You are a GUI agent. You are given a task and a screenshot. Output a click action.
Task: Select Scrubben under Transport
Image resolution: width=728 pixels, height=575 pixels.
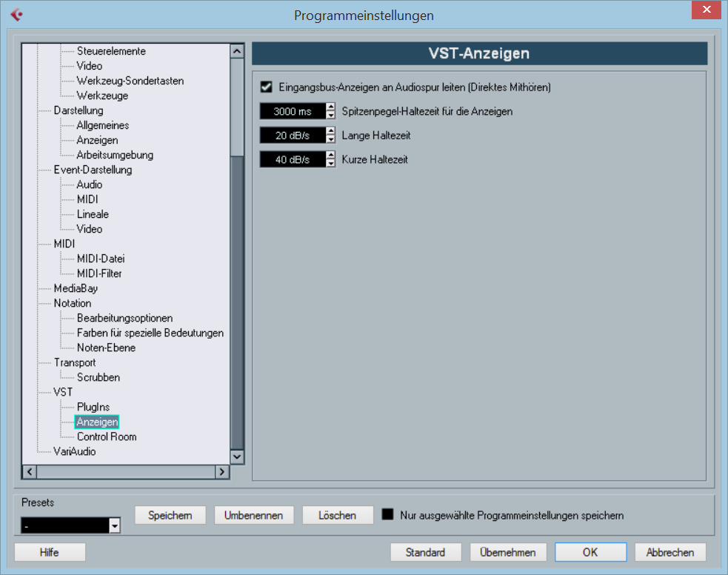(98, 378)
